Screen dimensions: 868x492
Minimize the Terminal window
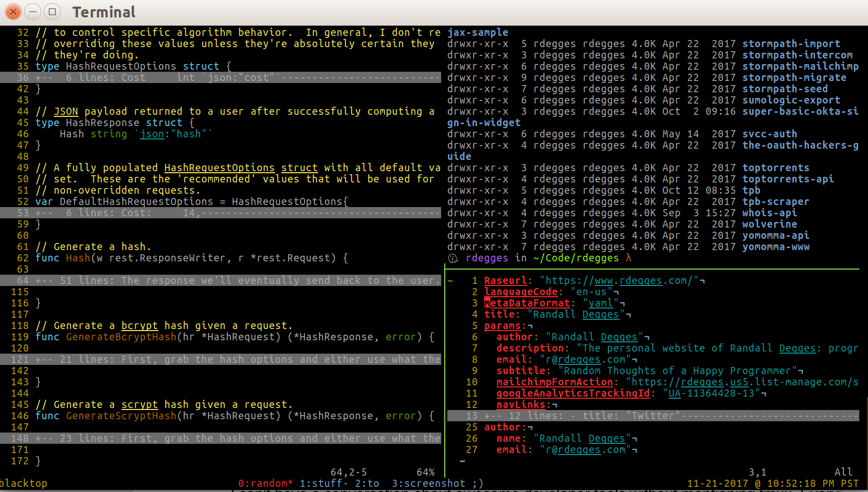33,11
